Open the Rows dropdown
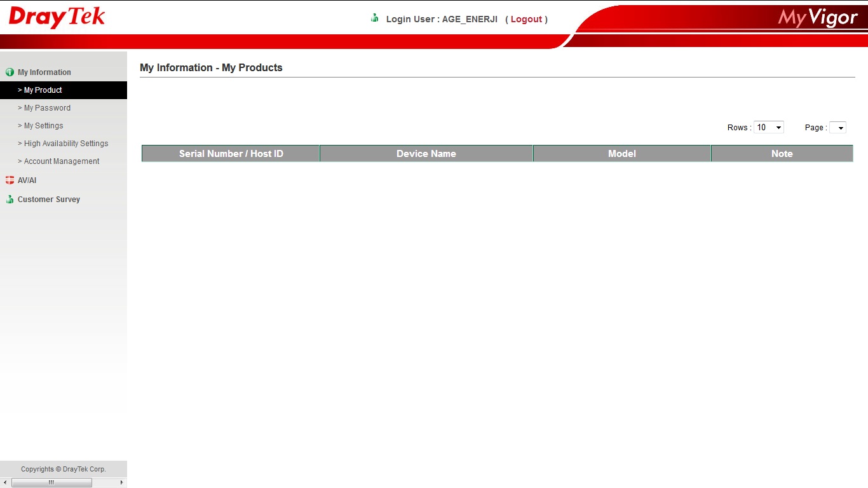This screenshot has width=868, height=488. tap(768, 128)
